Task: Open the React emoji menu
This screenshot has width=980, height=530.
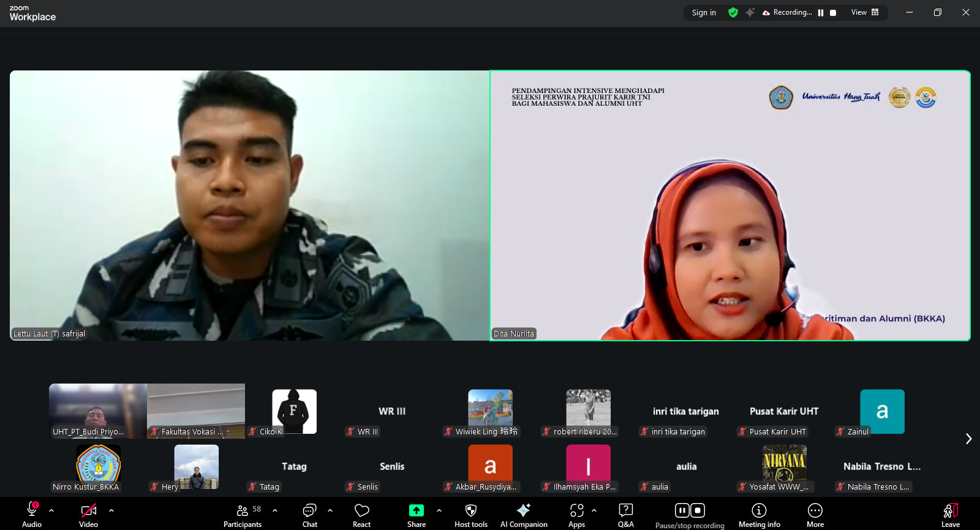Action: click(x=361, y=515)
